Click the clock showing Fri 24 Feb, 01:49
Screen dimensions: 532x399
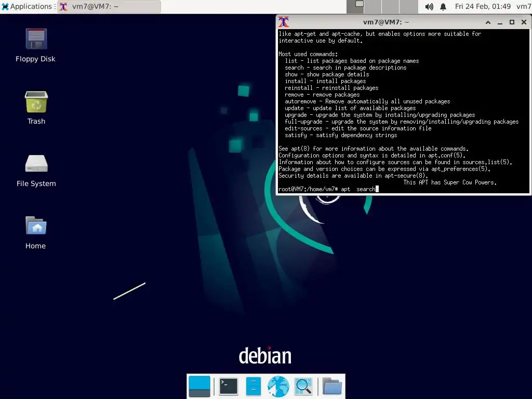pos(483,6)
